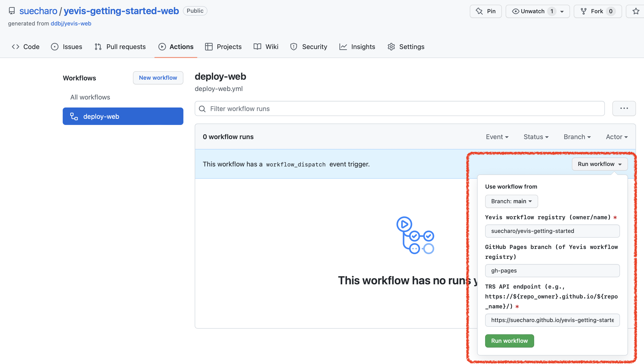644x364 pixels.
Task: Click the search magnifier icon in filter box
Action: (202, 109)
